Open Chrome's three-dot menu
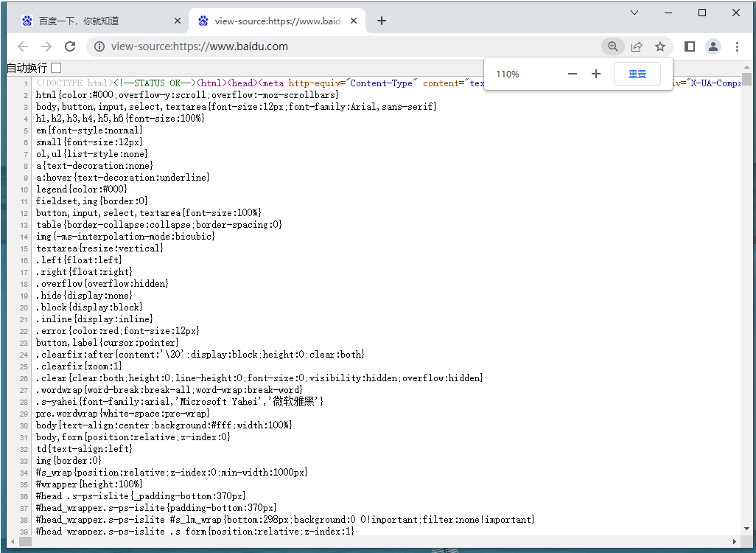Image resolution: width=756 pixels, height=553 pixels. [737, 46]
